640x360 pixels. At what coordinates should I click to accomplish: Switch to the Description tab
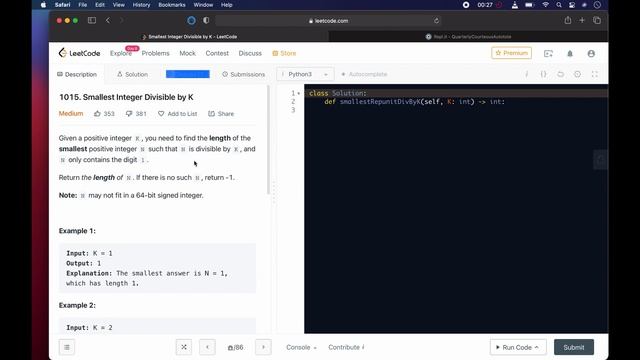coord(77,74)
